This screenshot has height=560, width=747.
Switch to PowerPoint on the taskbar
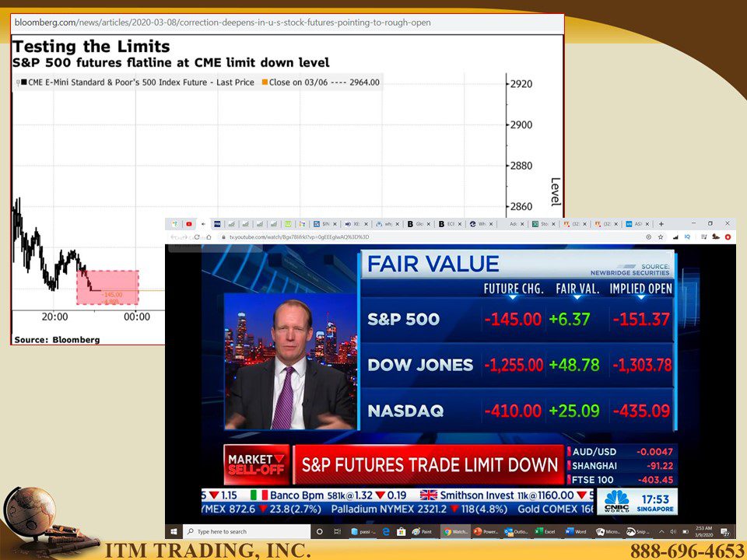(486, 531)
